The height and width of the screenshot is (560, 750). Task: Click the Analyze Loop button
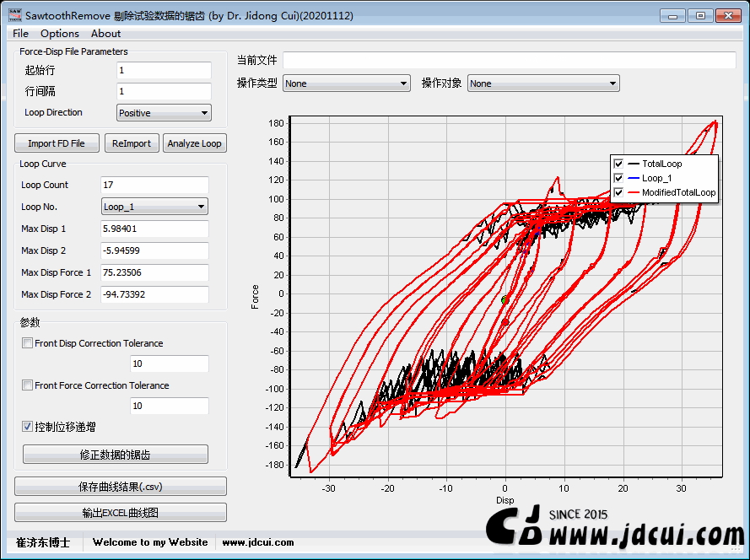(194, 143)
